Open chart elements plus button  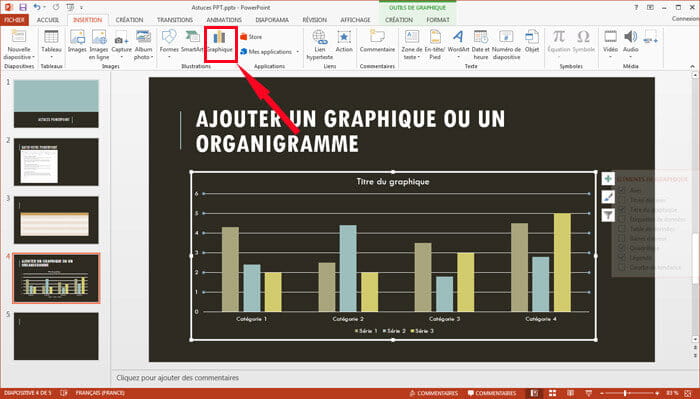coord(608,179)
